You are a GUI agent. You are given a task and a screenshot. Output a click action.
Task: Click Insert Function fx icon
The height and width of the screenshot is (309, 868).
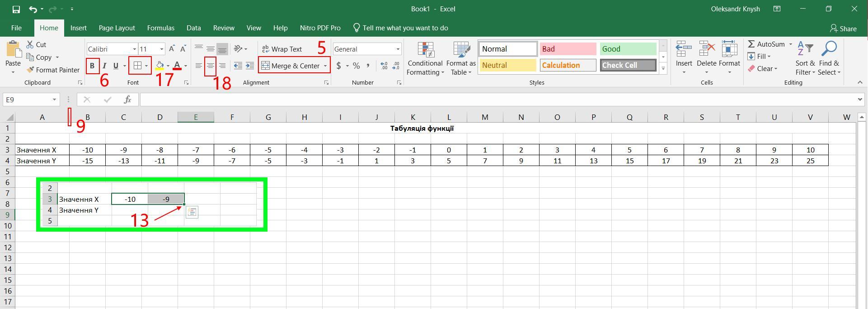click(x=128, y=100)
